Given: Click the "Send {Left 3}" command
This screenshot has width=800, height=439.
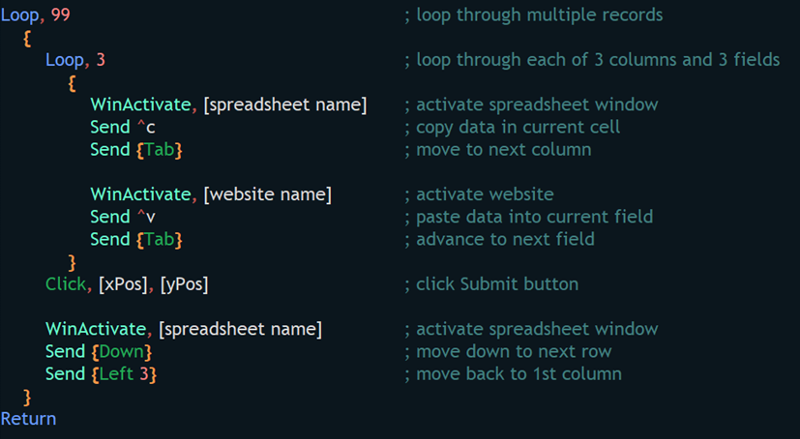Looking at the screenshot, I should coord(102,374).
